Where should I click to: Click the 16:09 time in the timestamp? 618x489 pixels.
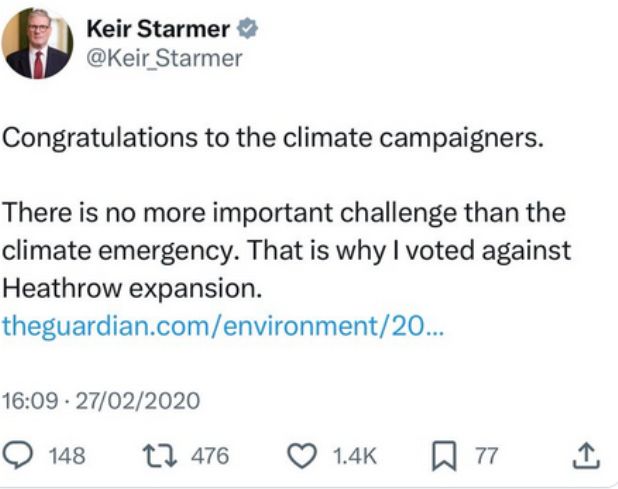27,402
